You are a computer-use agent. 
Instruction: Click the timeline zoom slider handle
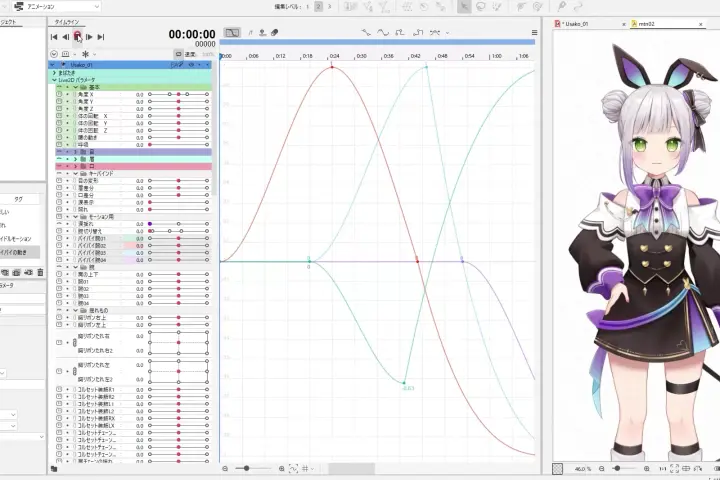coord(247,469)
